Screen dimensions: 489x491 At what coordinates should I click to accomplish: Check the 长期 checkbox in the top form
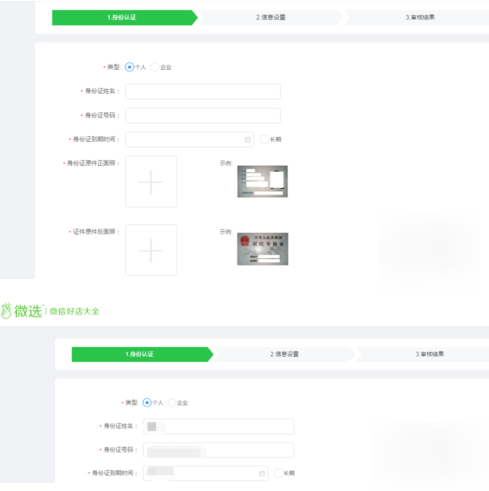point(264,139)
